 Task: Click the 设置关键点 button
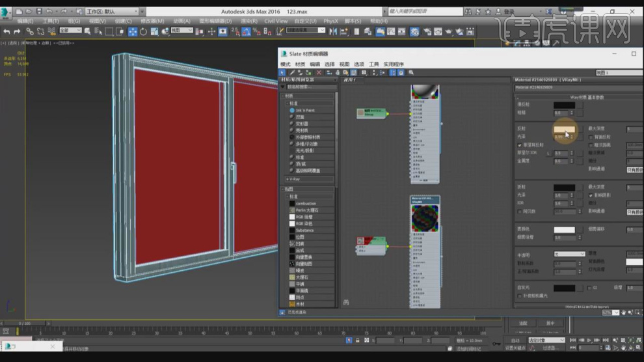click(x=515, y=348)
